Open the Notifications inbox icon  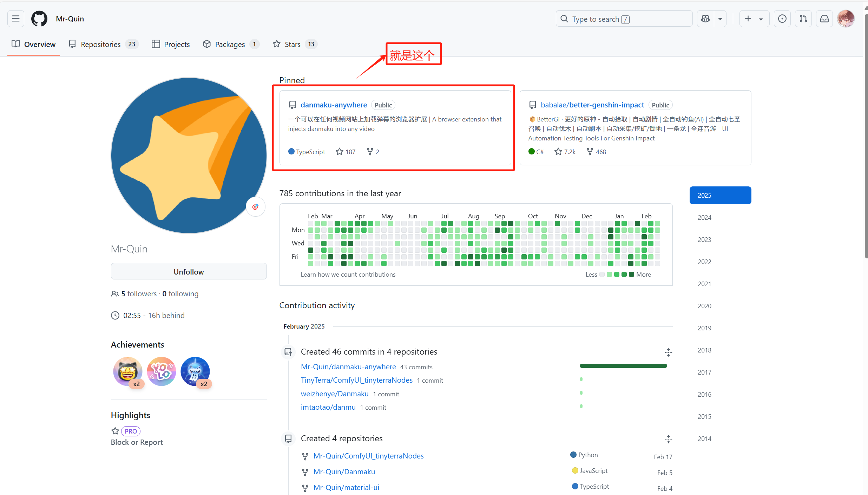[824, 19]
